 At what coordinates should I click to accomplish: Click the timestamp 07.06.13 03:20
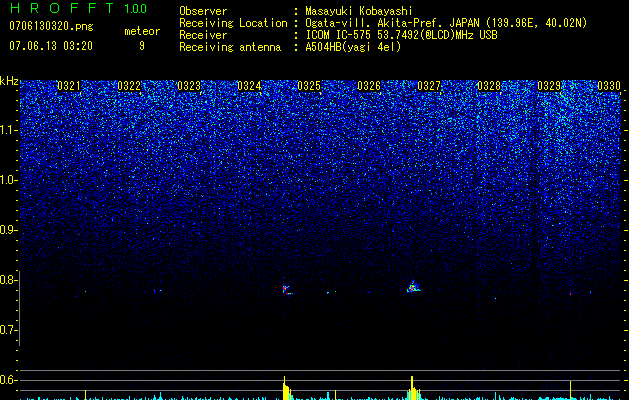click(51, 46)
